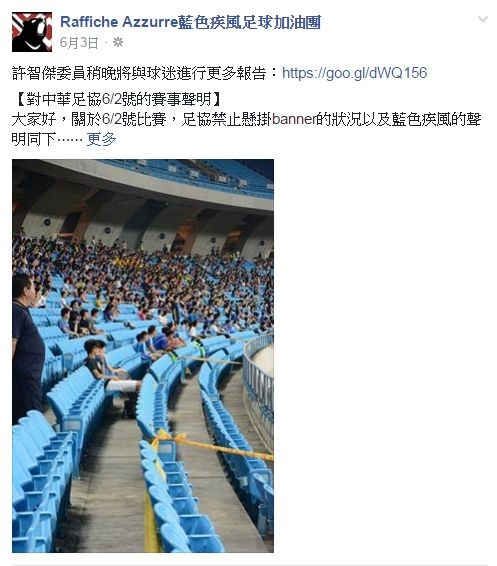Visit the Raffiche Azzurre藍色疾風足球加油團 page name link
The image size is (497, 566).
point(190,22)
